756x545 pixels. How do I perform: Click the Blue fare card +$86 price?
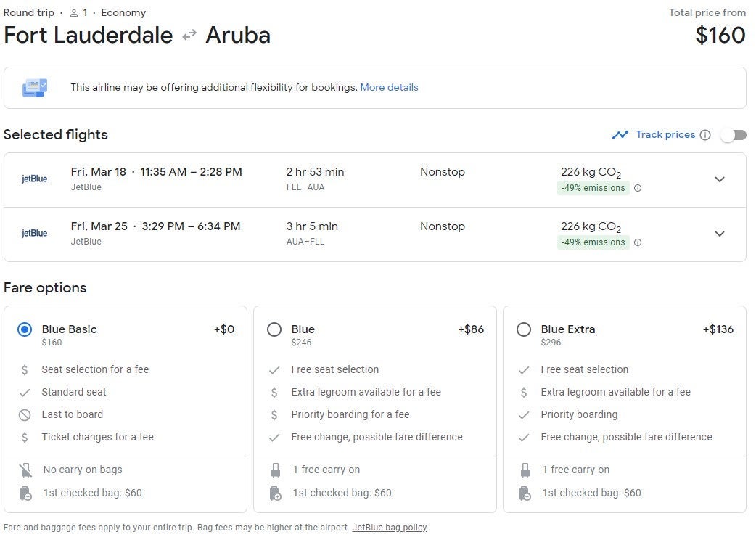pyautogui.click(x=470, y=329)
